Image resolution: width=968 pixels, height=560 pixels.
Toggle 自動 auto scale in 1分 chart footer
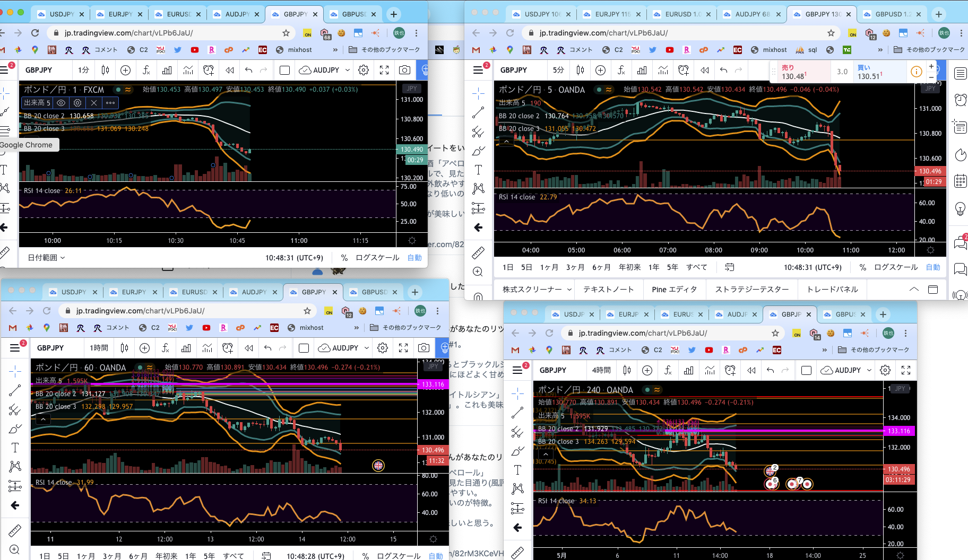point(414,258)
